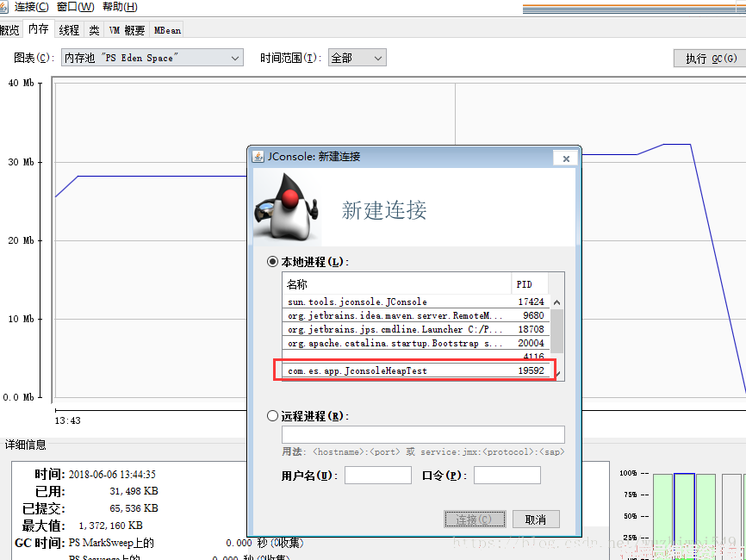Switch to the 线程 tab
The width and height of the screenshot is (746, 560).
coord(69,30)
